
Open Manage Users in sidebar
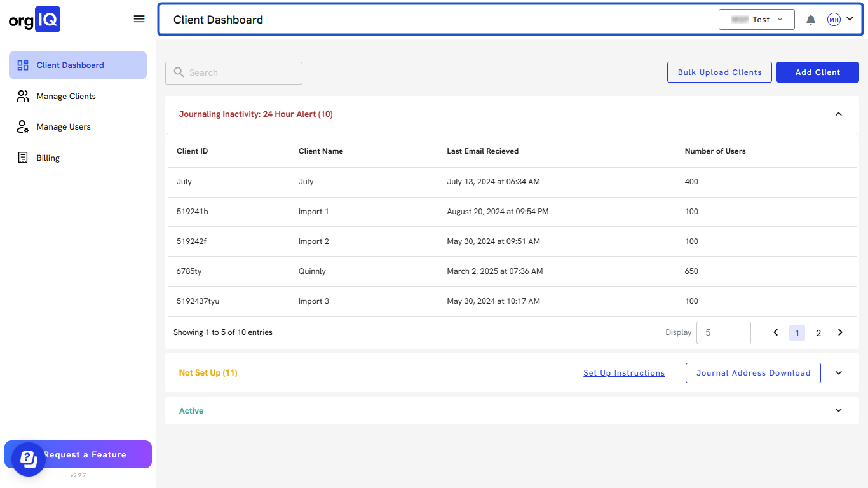[64, 127]
